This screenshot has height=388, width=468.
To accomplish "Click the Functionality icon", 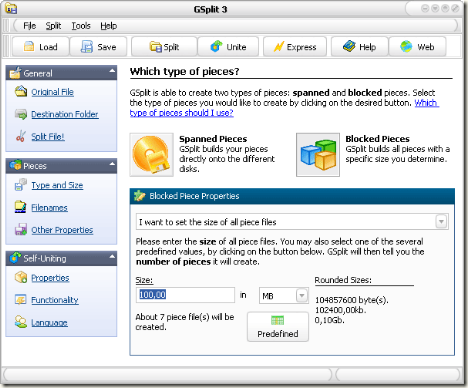I will coord(21,300).
